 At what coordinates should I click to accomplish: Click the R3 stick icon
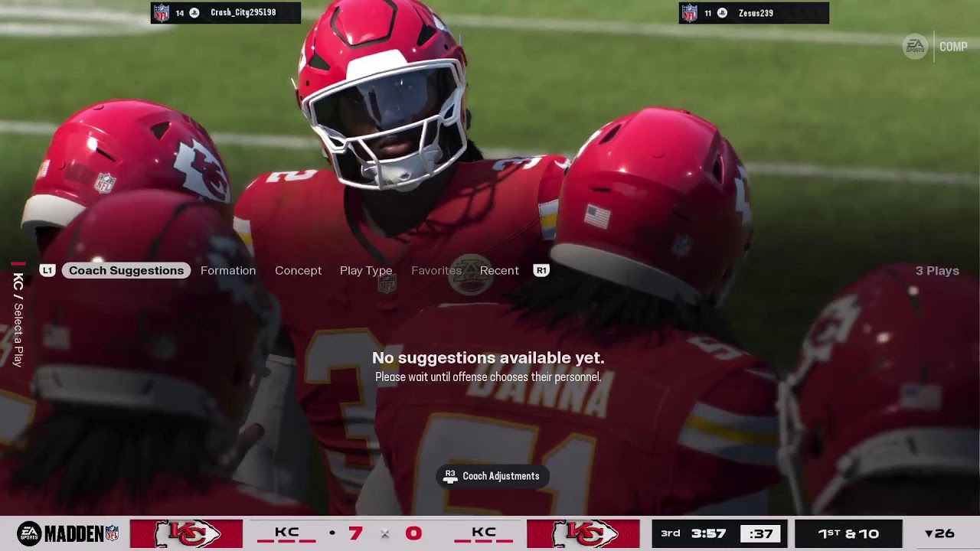coord(450,476)
